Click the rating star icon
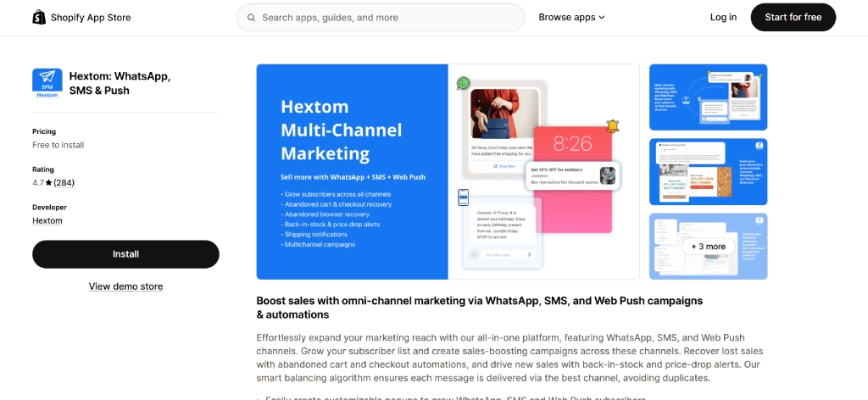This screenshot has width=868, height=400. click(48, 182)
